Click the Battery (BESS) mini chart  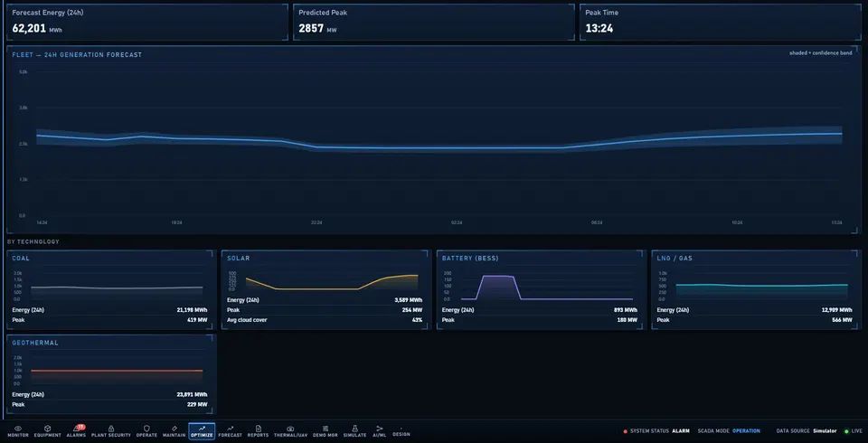(x=546, y=287)
